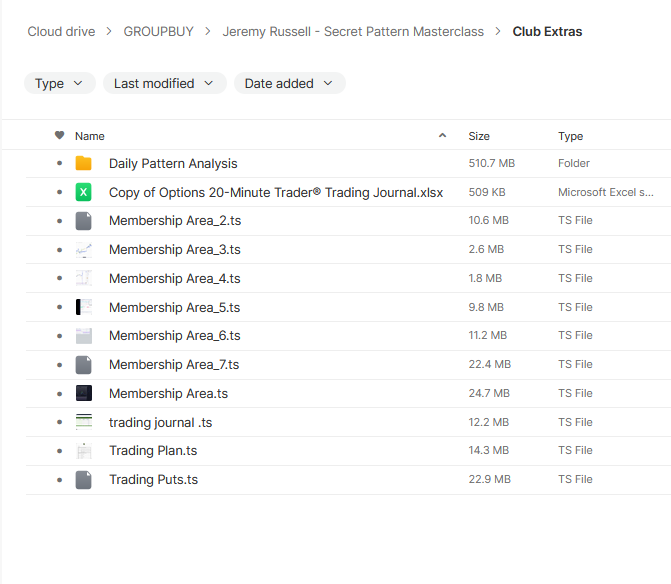Click the 1.8 MB size value
The image size is (671, 584).
coord(485,278)
